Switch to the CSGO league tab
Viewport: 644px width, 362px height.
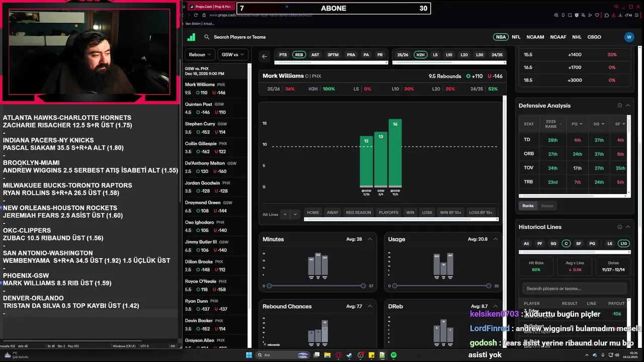click(594, 37)
